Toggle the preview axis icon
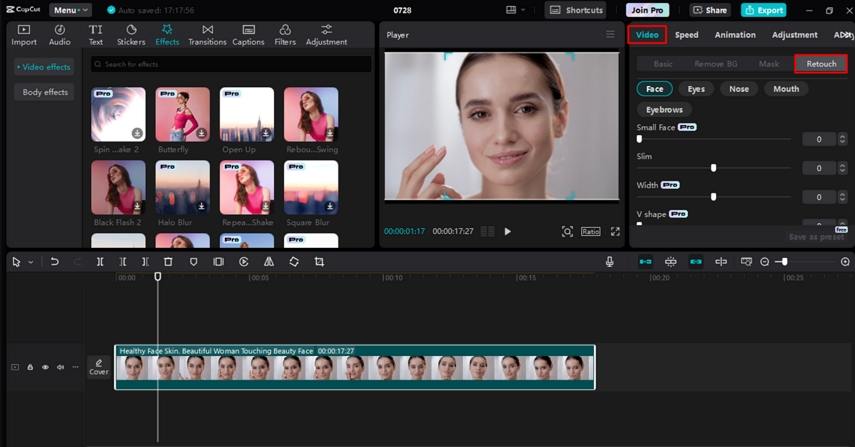Image resolution: width=855 pixels, height=447 pixels. click(721, 262)
